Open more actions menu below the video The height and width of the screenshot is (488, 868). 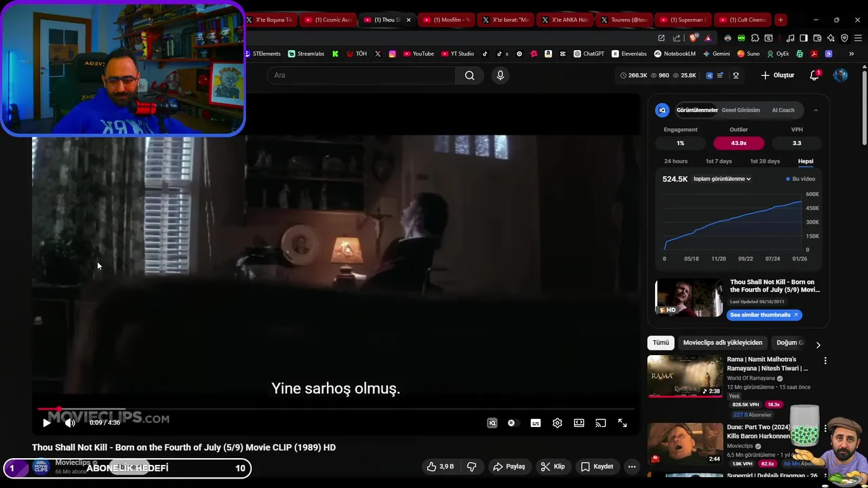632,466
